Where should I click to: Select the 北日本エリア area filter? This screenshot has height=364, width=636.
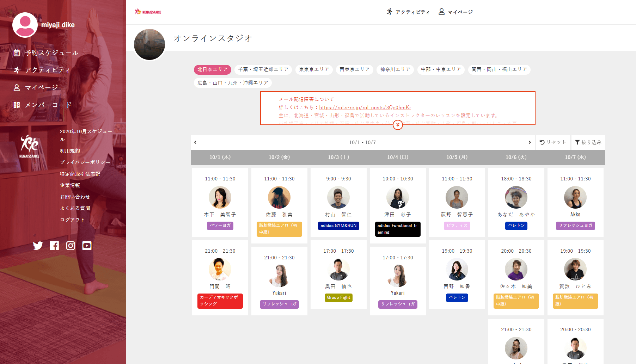[x=212, y=69]
